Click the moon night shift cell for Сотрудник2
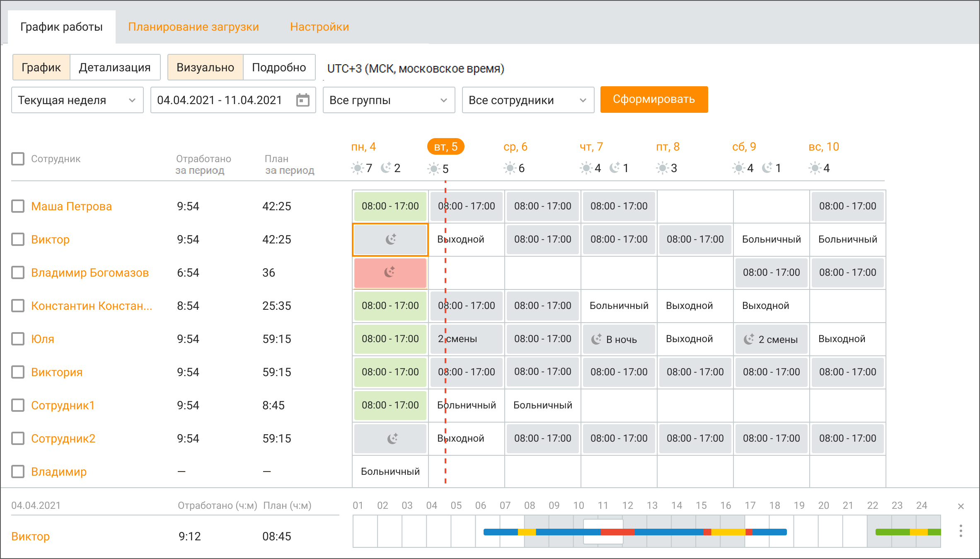Image resolution: width=980 pixels, height=559 pixels. coord(390,438)
